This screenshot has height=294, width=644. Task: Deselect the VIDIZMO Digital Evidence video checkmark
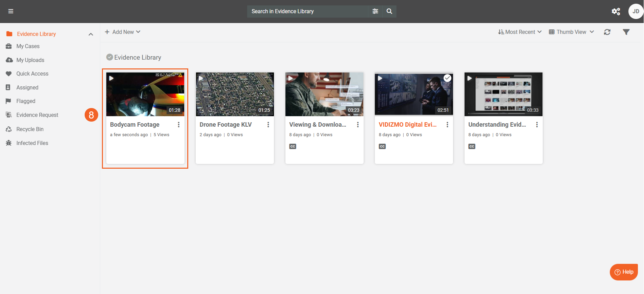[447, 78]
